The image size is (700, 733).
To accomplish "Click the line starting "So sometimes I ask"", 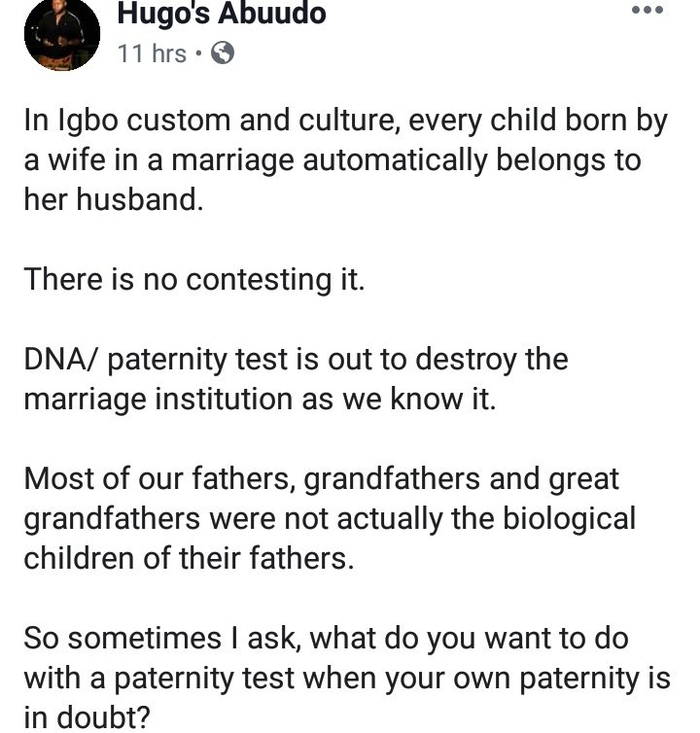I will 326,637.
